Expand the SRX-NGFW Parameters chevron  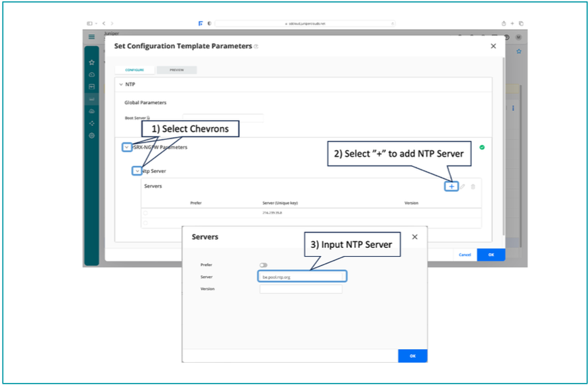pos(126,147)
